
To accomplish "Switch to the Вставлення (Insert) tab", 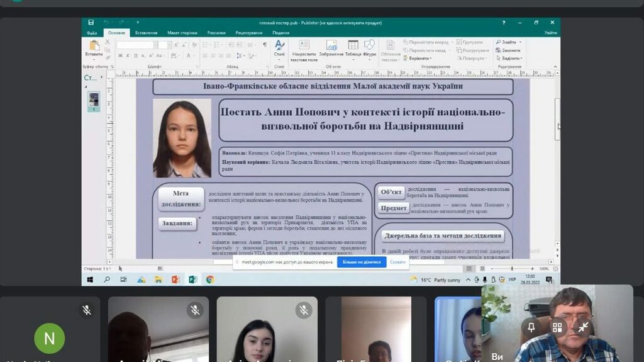I will [146, 33].
